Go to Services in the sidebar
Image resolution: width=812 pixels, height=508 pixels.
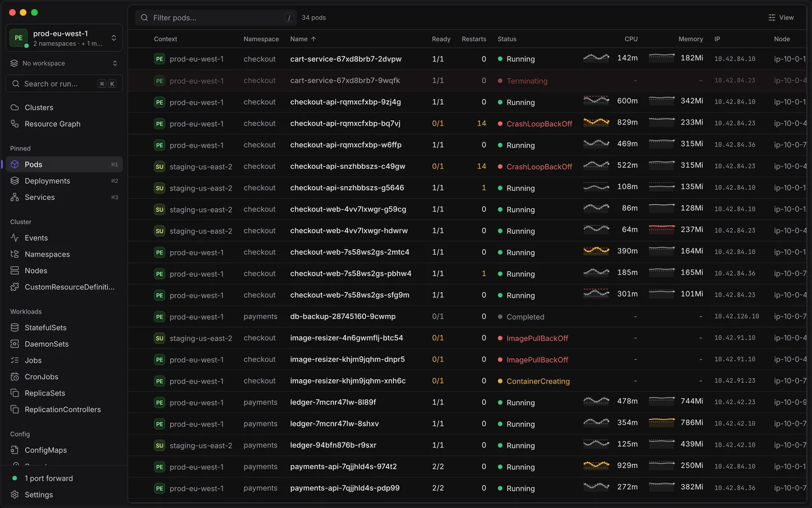pos(64,197)
